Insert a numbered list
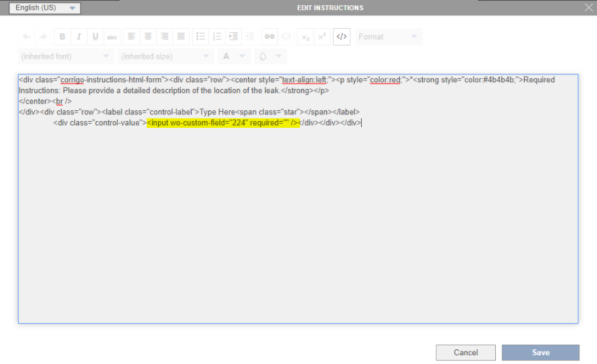 216,37
